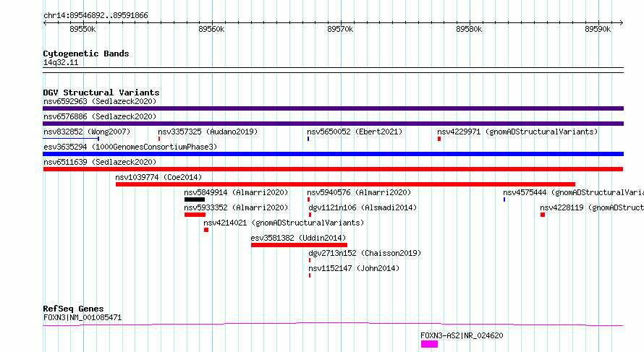Open nsv4214021 (gnomADStructuralVariants) label
Image resolution: width=644 pixels, height=352 pixels.
(x=284, y=223)
